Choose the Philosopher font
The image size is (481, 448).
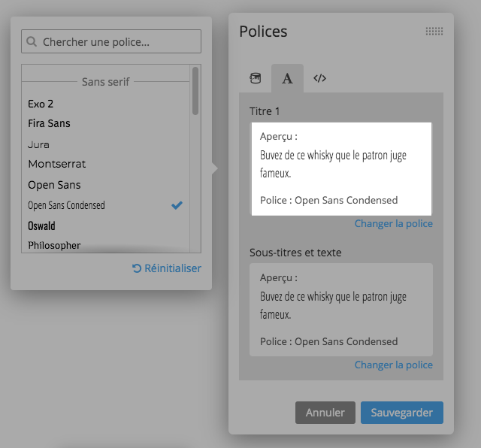pos(54,246)
